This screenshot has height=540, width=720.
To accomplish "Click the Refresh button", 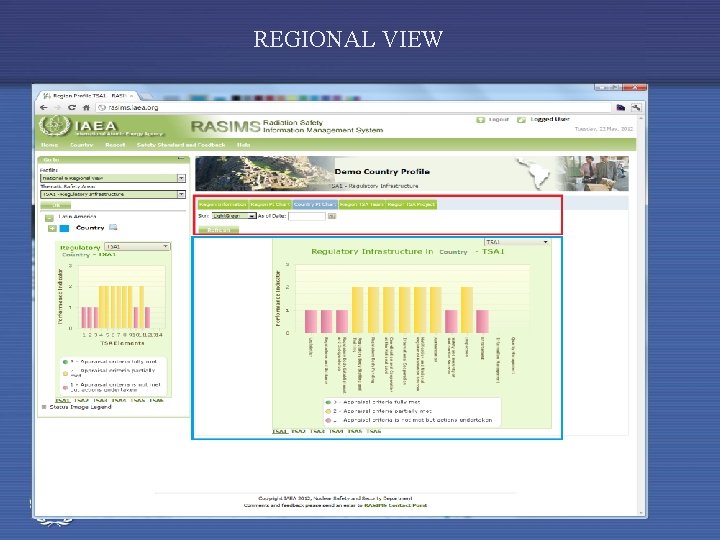I will point(219,230).
